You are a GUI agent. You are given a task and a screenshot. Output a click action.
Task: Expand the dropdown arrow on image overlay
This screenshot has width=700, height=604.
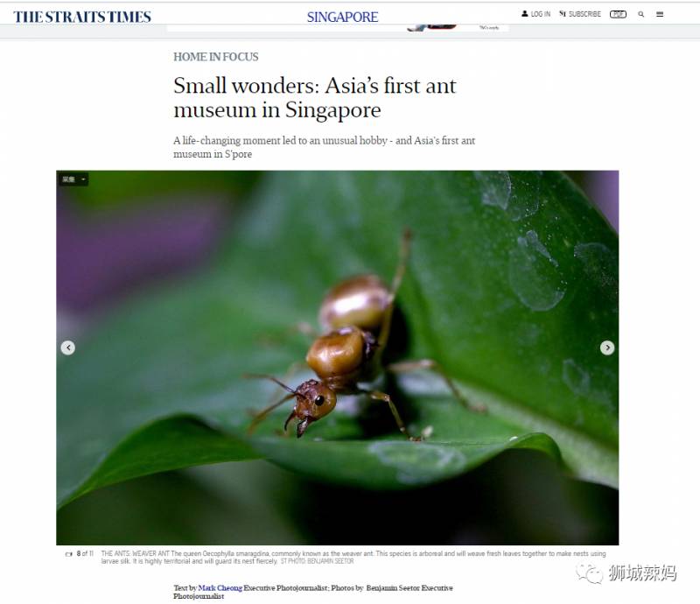(x=83, y=179)
